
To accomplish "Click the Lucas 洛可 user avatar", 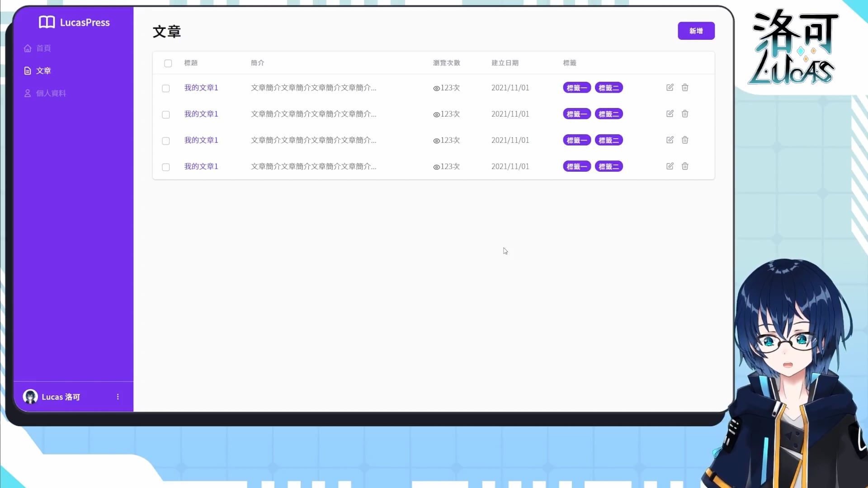I will click(30, 397).
